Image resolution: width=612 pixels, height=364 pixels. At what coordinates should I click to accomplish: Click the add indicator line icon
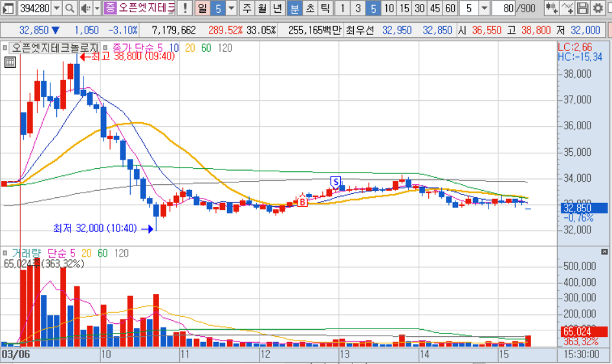[x=567, y=8]
